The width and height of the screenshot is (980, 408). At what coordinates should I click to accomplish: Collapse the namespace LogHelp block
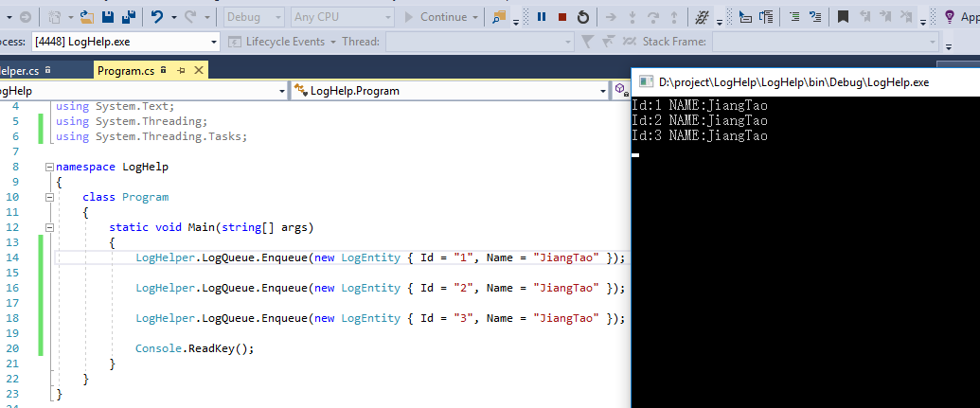point(49,168)
